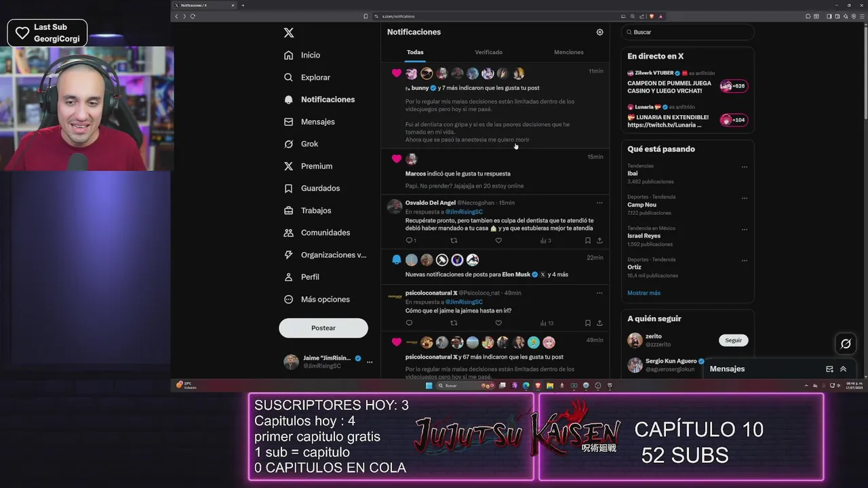This screenshot has height=488, width=868.
Task: Click the Perfil person icon
Action: pos(289,277)
